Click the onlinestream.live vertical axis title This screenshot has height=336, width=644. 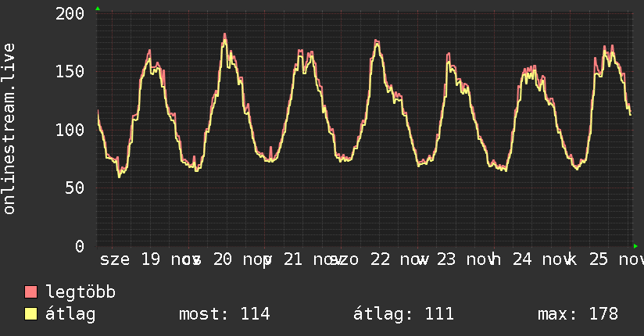tap(9, 129)
